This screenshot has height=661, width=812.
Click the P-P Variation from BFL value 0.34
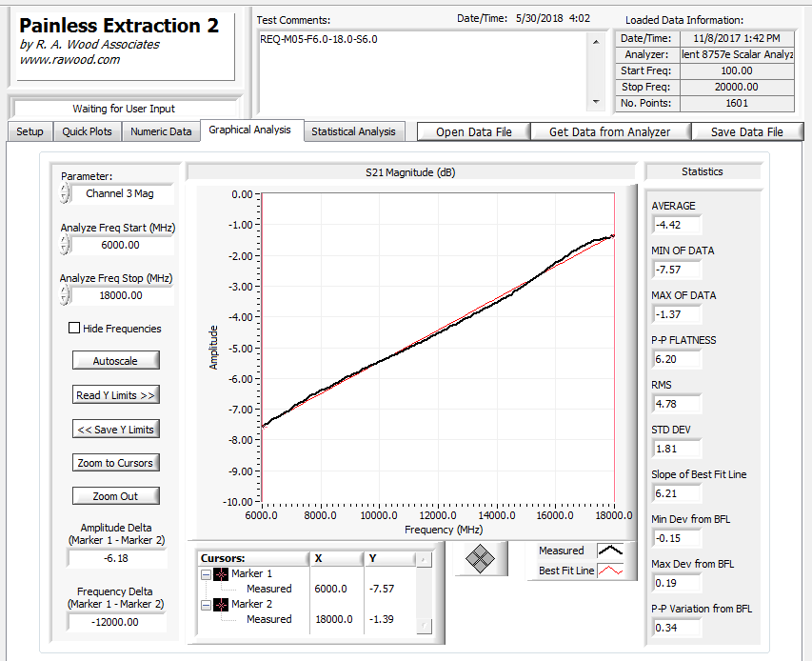point(676,628)
